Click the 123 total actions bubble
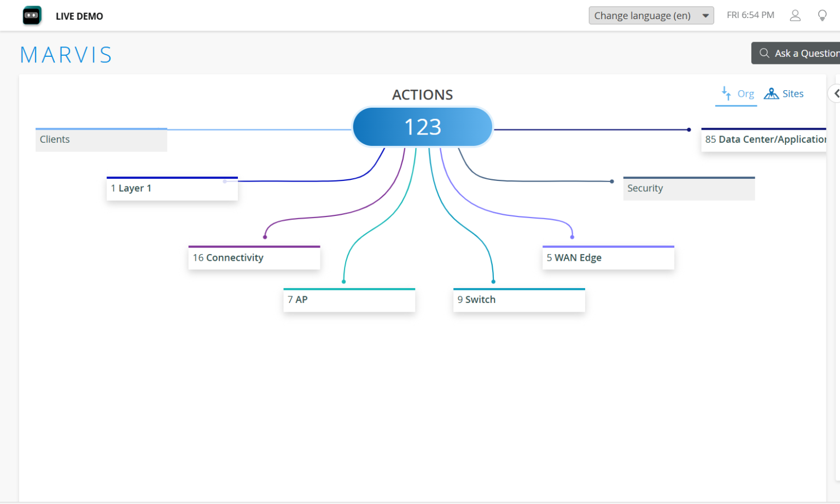The image size is (840, 504). point(422,127)
